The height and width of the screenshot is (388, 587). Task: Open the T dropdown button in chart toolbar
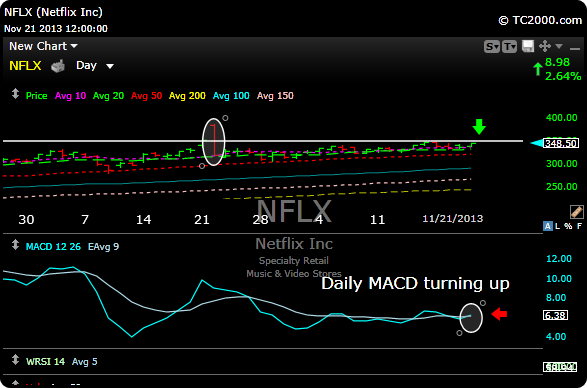[510, 47]
